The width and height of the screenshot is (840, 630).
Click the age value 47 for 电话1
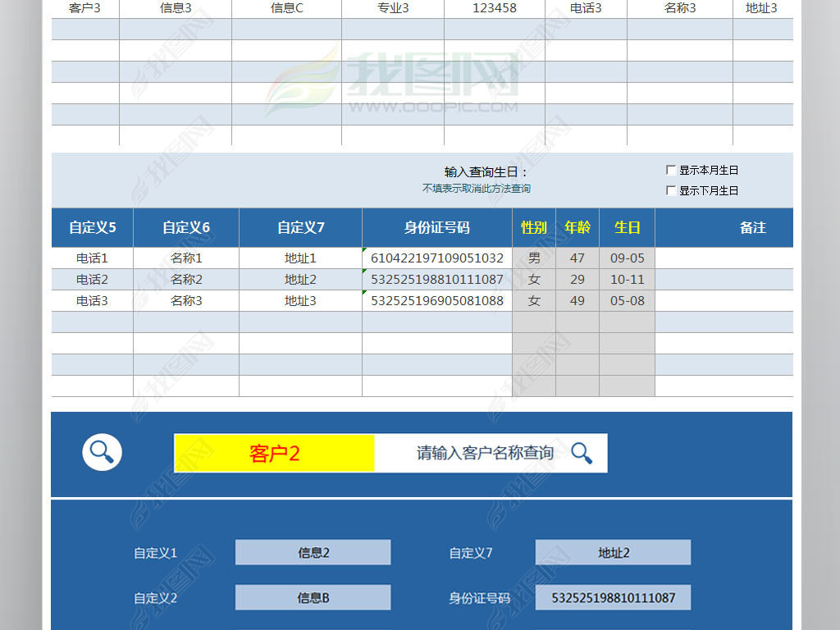point(577,258)
